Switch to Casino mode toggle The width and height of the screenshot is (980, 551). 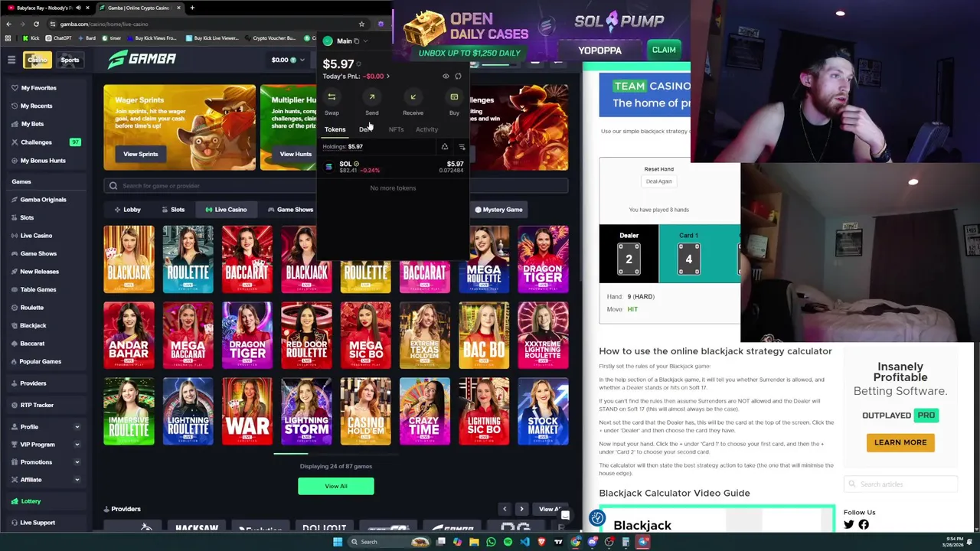[37, 60]
